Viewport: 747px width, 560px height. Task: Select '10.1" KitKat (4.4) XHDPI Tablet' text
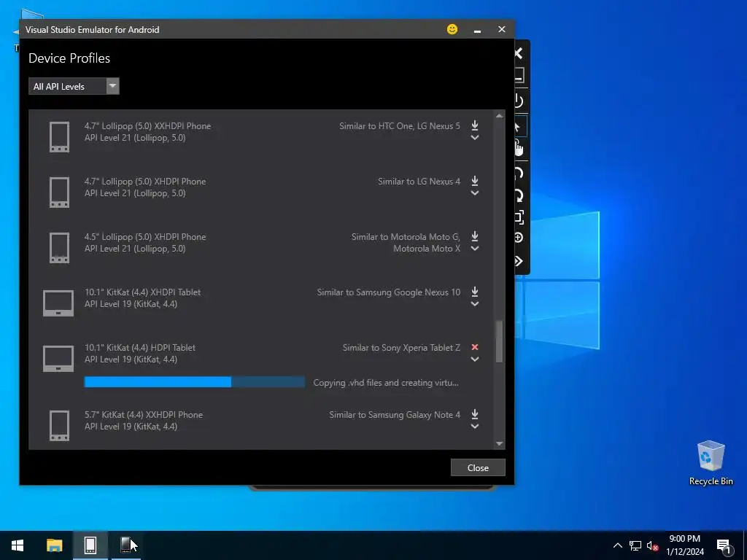142,292
